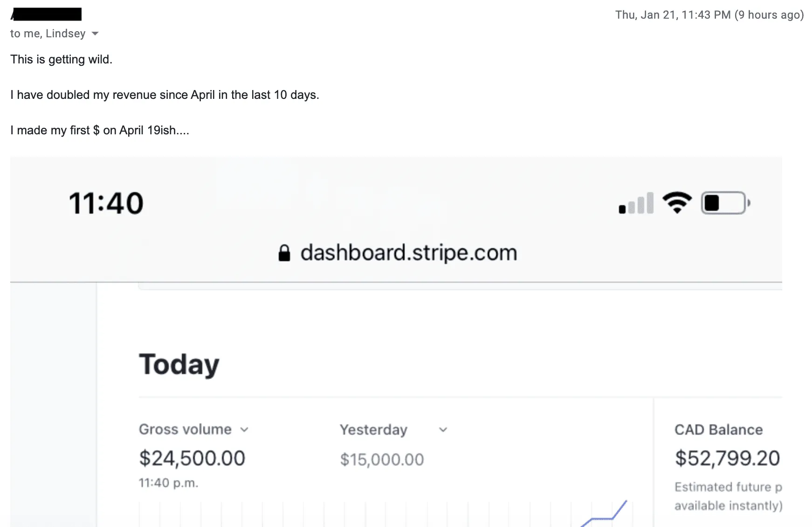Click the Wi-Fi status icon
The width and height of the screenshot is (812, 527).
tap(677, 203)
